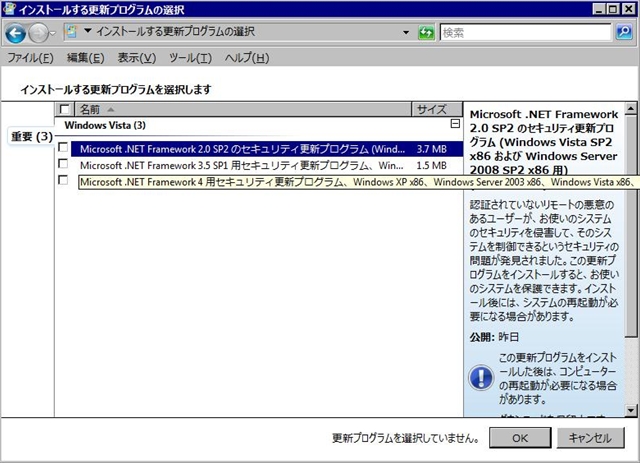Click the キャンセル button
The height and width of the screenshot is (463, 640).
(x=590, y=438)
